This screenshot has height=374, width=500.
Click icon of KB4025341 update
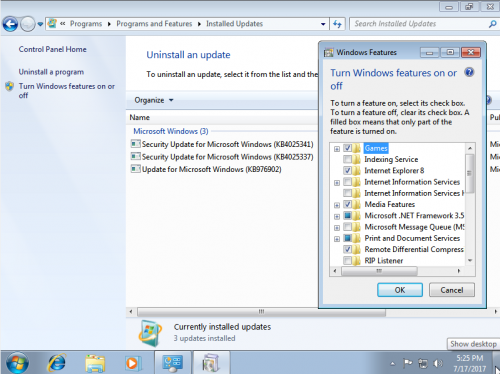tap(136, 144)
